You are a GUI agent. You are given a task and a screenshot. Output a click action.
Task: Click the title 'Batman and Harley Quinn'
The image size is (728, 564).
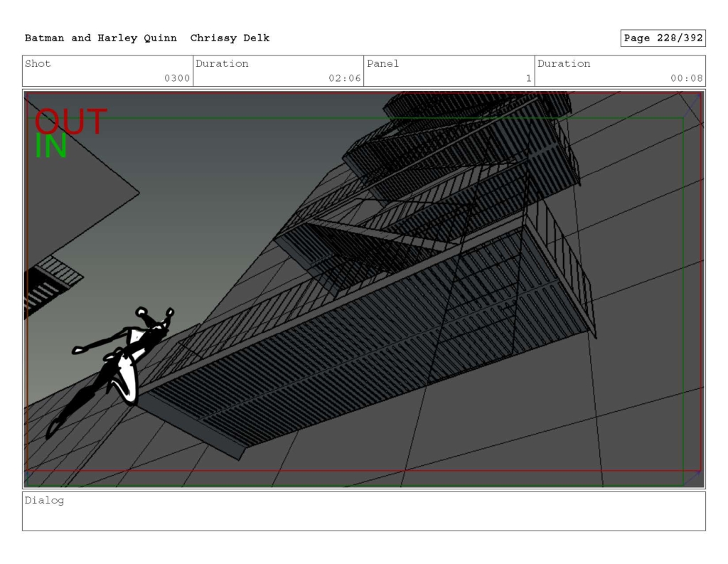coord(101,38)
